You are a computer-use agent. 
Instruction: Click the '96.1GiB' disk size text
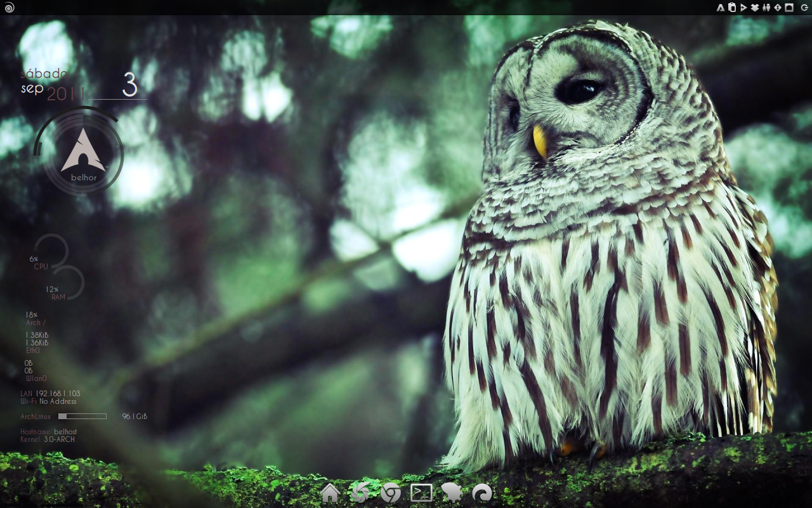point(134,417)
